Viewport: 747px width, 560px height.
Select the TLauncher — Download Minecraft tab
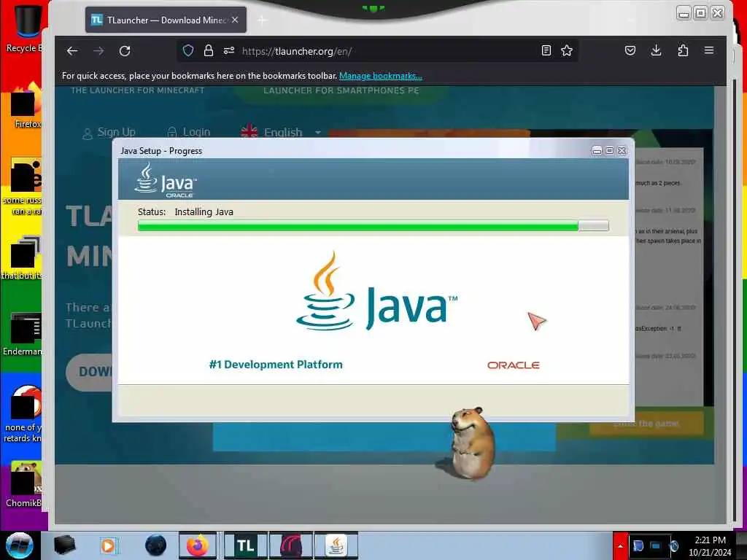tap(166, 20)
